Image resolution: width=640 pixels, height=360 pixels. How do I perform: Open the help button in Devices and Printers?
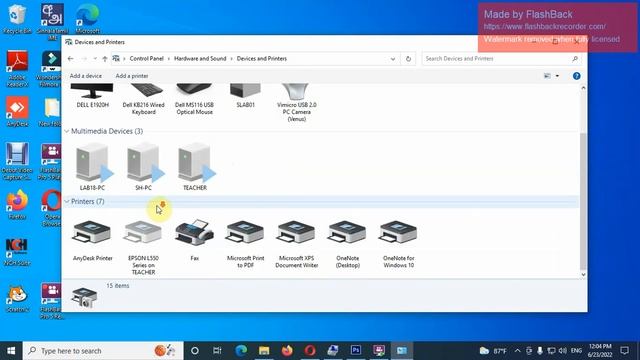click(x=576, y=76)
